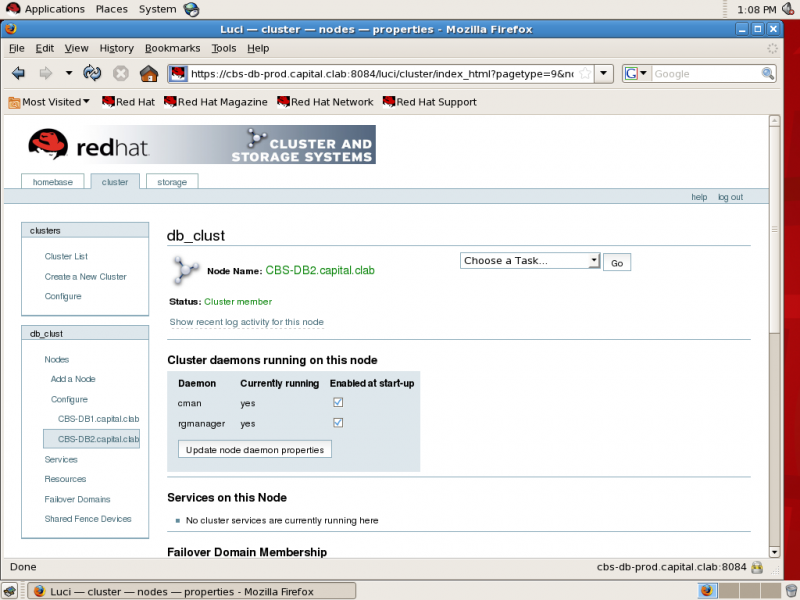This screenshot has width=800, height=600.
Task: Click the cluster node icon beside Node Name
Action: pos(185,269)
